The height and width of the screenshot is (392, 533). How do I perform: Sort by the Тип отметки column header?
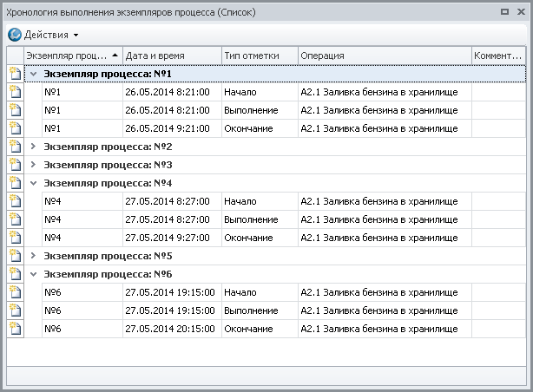coord(259,56)
